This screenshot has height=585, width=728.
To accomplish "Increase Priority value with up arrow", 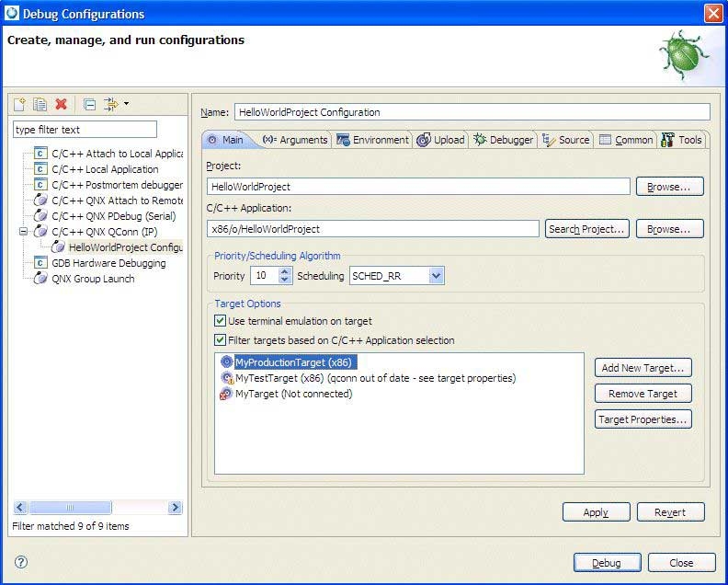I will click(285, 271).
